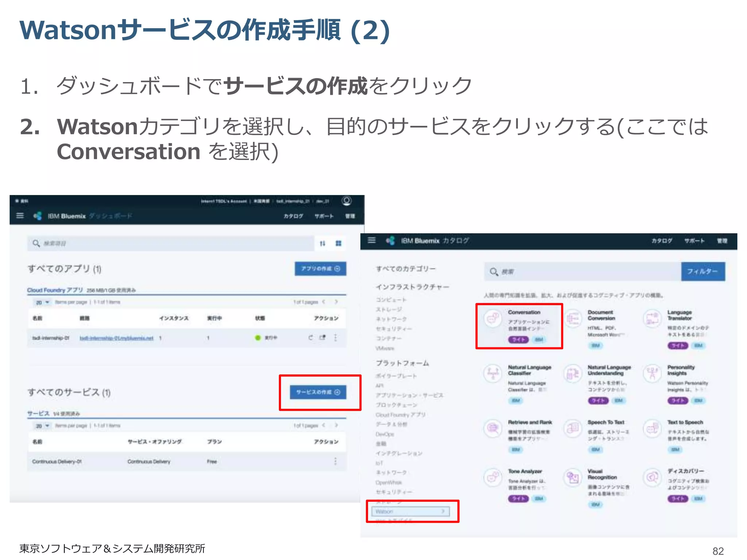747x560 pixels.
Task: Open more actions for tsdl-internship-01 row
Action: tap(335, 338)
